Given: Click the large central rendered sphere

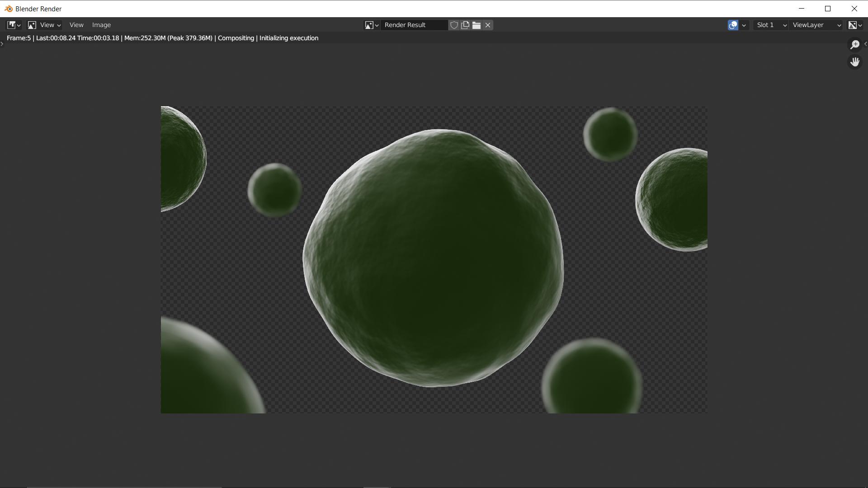Looking at the screenshot, I should (433, 258).
